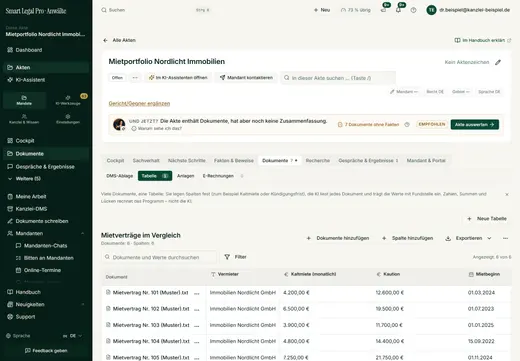The width and height of the screenshot is (520, 361).
Task: Collapse the Mandanten sidebar group
Action: [82, 233]
